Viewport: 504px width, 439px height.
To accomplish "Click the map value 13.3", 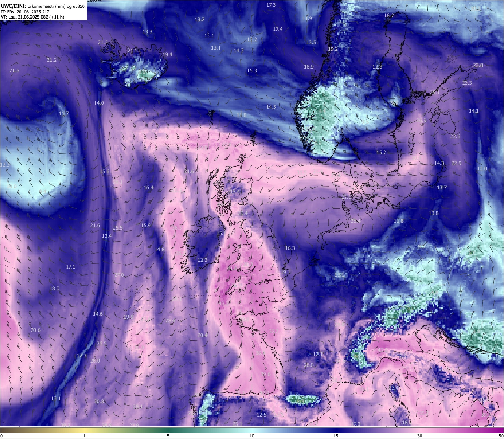I will pyautogui.click(x=147, y=31).
